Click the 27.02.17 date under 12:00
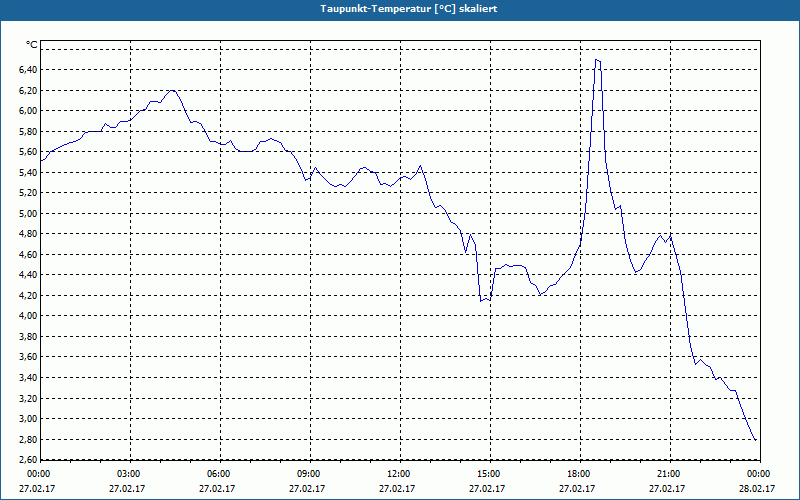Image resolution: width=800 pixels, height=500 pixels. tap(397, 488)
